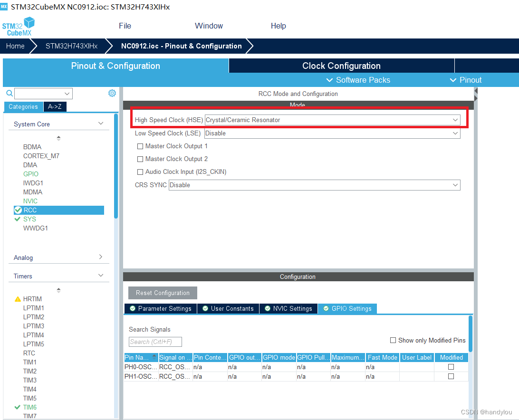Select WWDG1 peripheral
519x420 pixels.
click(36, 229)
